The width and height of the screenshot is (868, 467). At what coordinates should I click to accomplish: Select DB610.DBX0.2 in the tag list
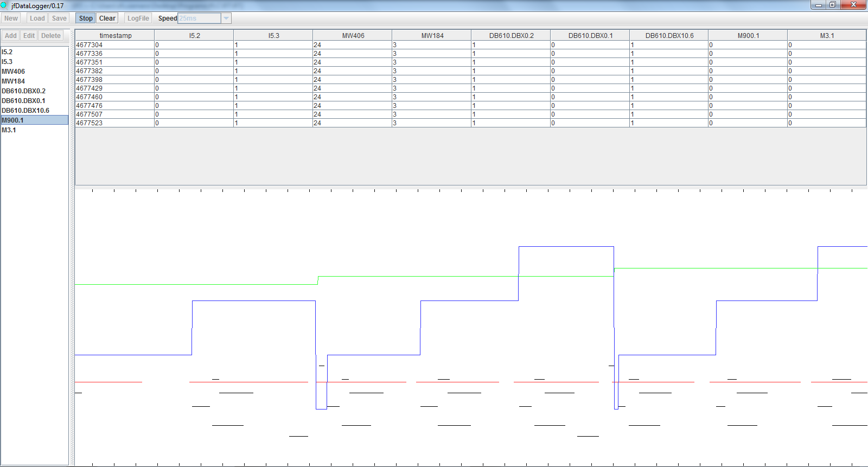point(35,91)
